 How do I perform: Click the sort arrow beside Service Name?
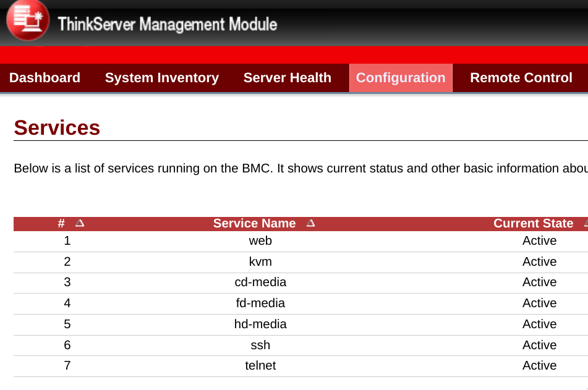point(310,224)
